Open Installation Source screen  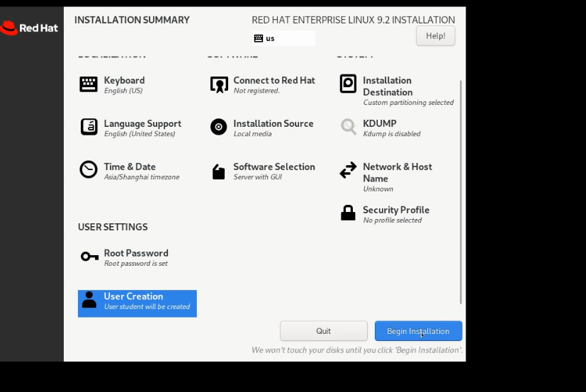point(274,123)
